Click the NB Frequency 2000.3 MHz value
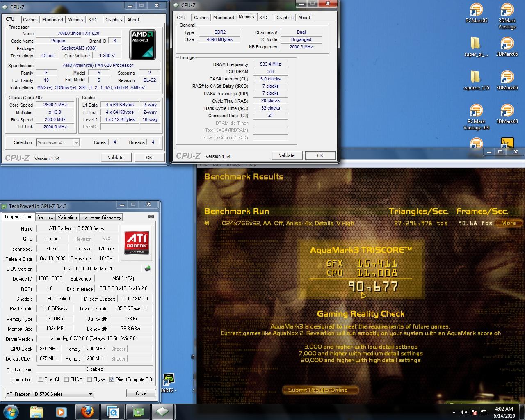525x420 pixels. click(x=301, y=47)
